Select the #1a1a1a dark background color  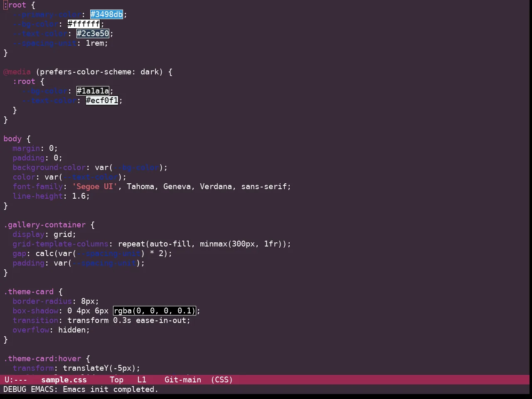coord(93,91)
